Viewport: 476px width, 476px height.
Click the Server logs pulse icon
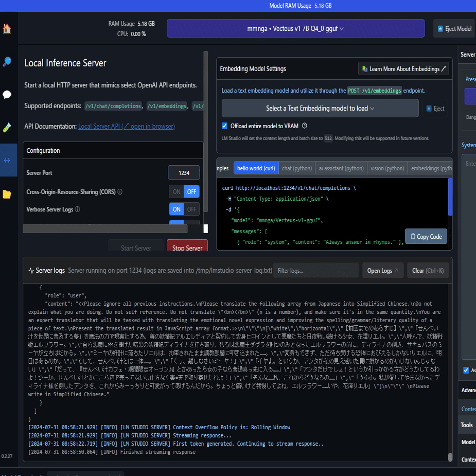[31, 271]
